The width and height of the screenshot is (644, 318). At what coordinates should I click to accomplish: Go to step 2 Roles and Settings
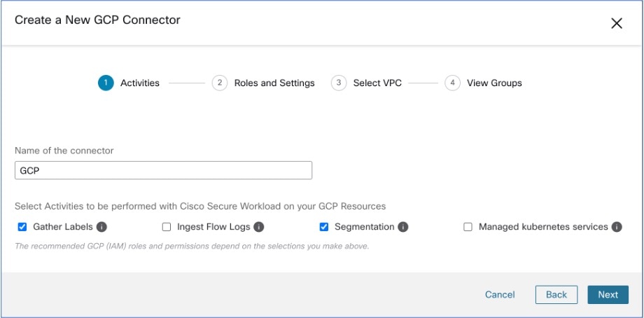click(263, 83)
